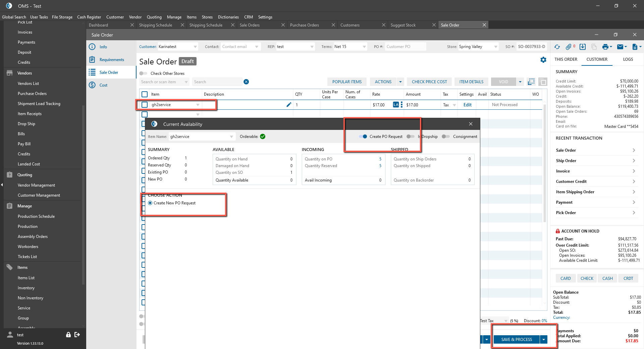644x349 pixels.
Task: Check the empty second row checkbox
Action: 145,114
